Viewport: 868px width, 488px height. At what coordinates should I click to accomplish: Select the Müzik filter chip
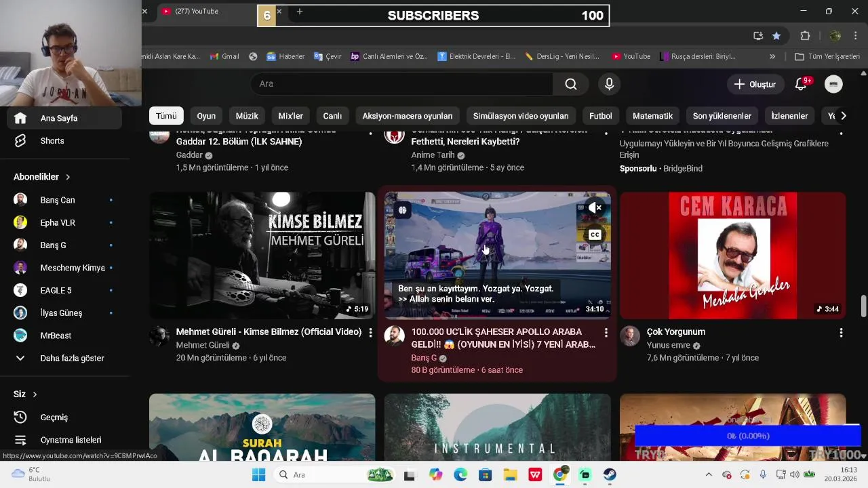247,116
